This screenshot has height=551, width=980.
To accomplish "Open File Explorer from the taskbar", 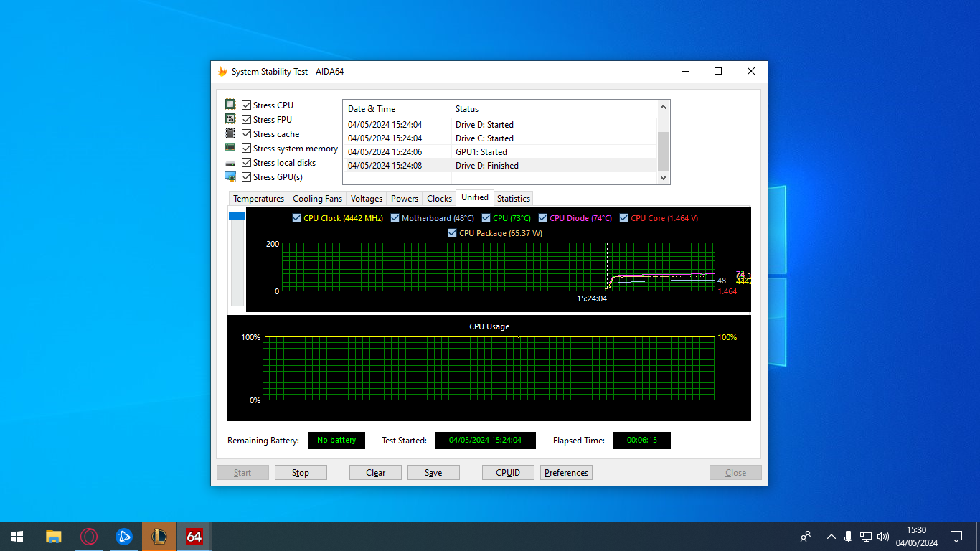I will pyautogui.click(x=54, y=537).
